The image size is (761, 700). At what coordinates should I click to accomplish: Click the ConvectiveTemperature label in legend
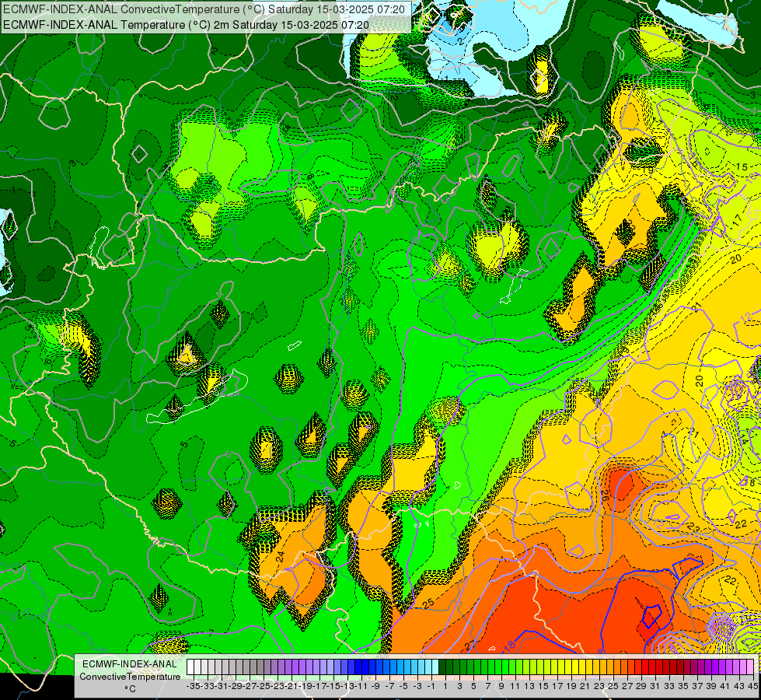click(130, 676)
